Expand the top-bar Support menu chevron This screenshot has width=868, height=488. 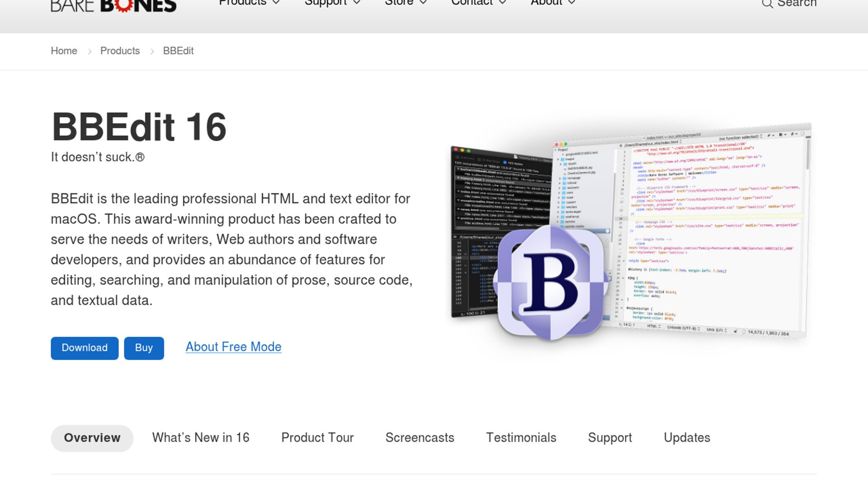(x=357, y=3)
